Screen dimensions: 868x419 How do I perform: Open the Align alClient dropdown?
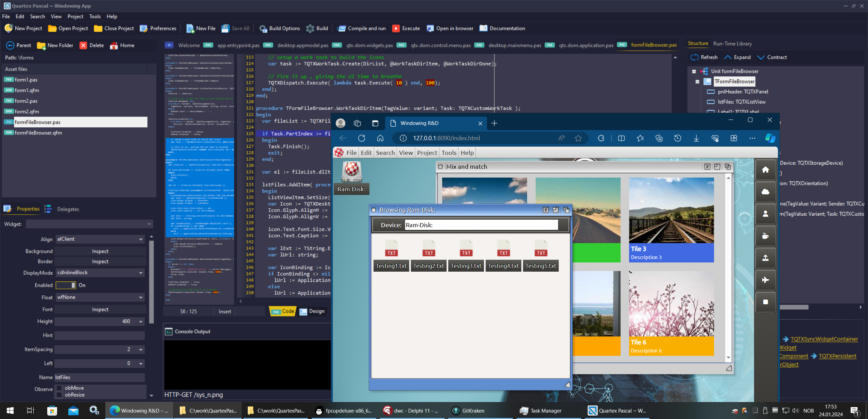click(141, 239)
